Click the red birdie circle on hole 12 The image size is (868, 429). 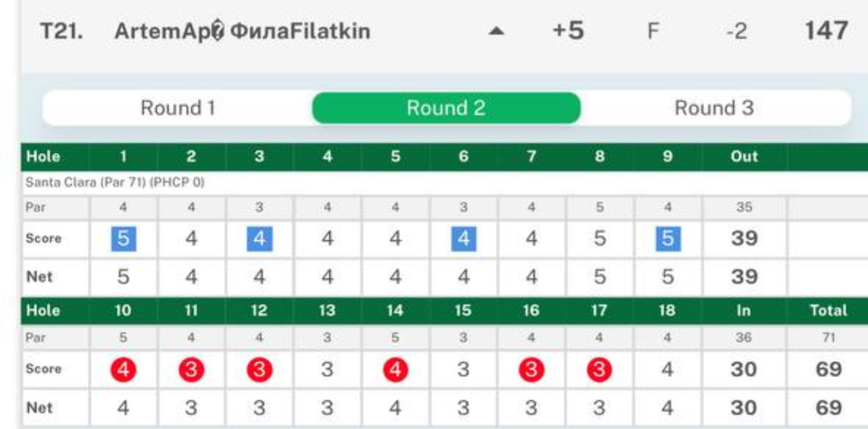tap(259, 369)
